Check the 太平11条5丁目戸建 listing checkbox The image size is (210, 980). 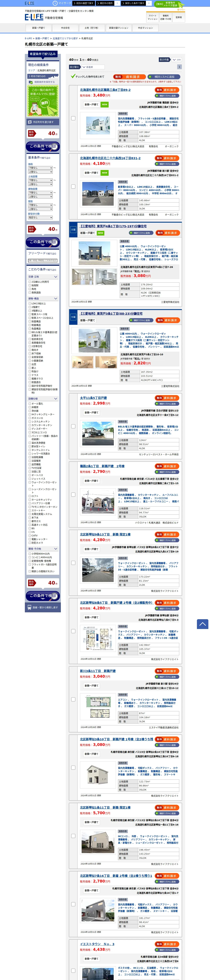73,426
